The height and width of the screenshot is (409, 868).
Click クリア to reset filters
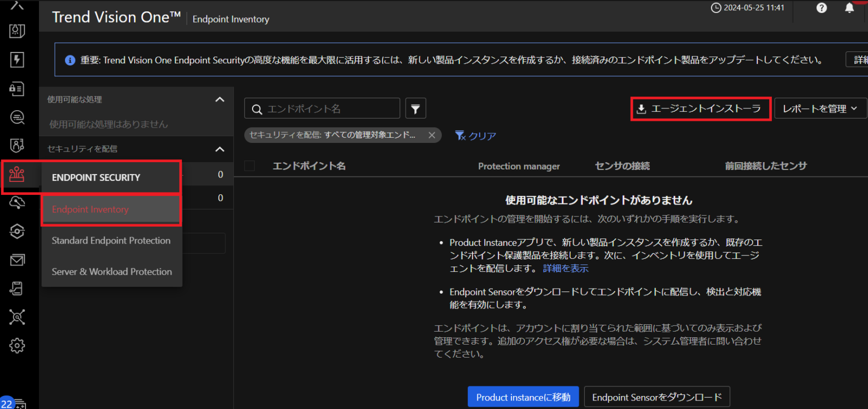tap(481, 135)
